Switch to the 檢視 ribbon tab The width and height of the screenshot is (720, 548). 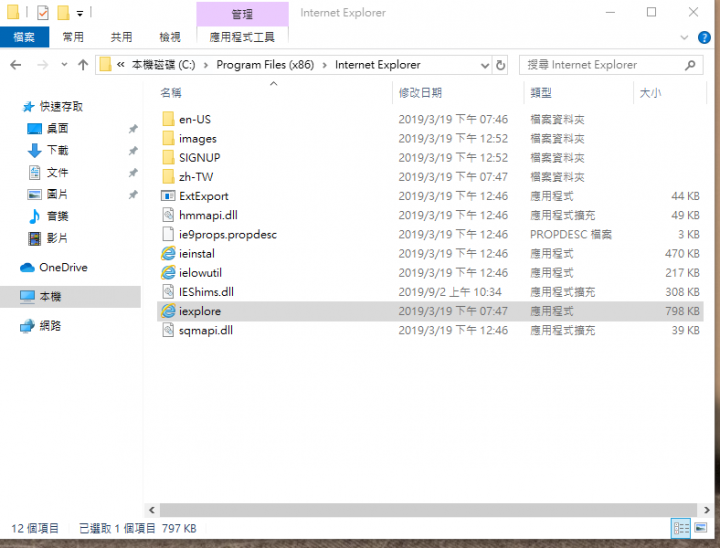click(170, 37)
